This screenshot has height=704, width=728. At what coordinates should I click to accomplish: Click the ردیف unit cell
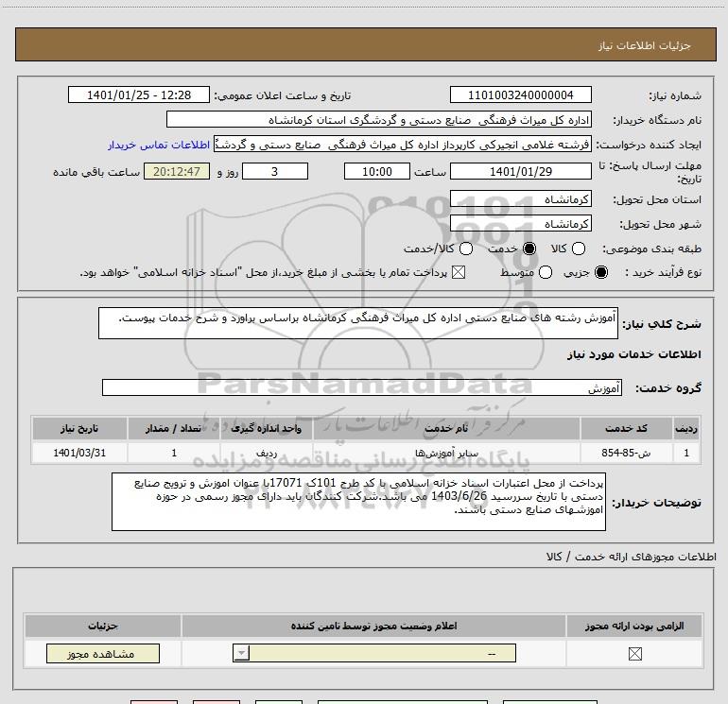pyautogui.click(x=266, y=453)
